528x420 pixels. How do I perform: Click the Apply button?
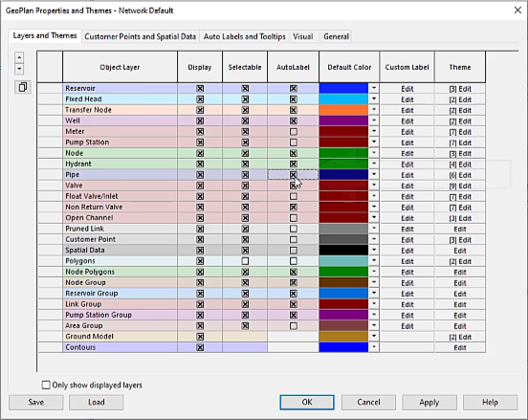[429, 403]
